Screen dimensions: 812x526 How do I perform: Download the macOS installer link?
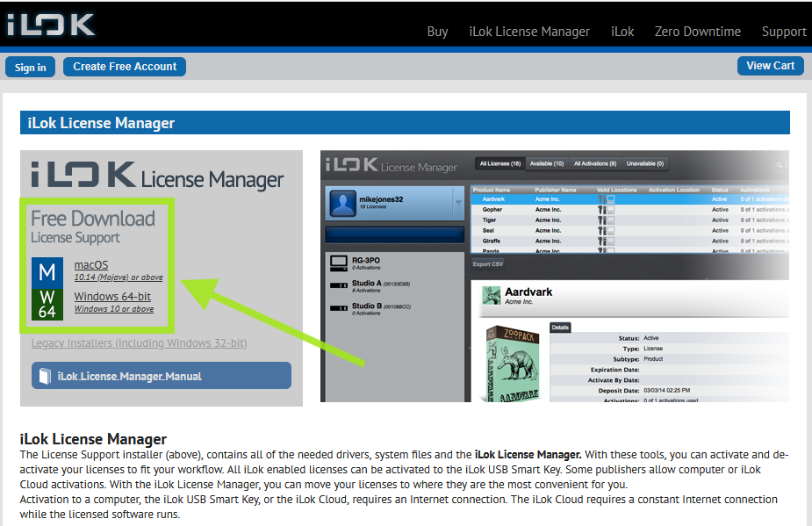pos(91,265)
